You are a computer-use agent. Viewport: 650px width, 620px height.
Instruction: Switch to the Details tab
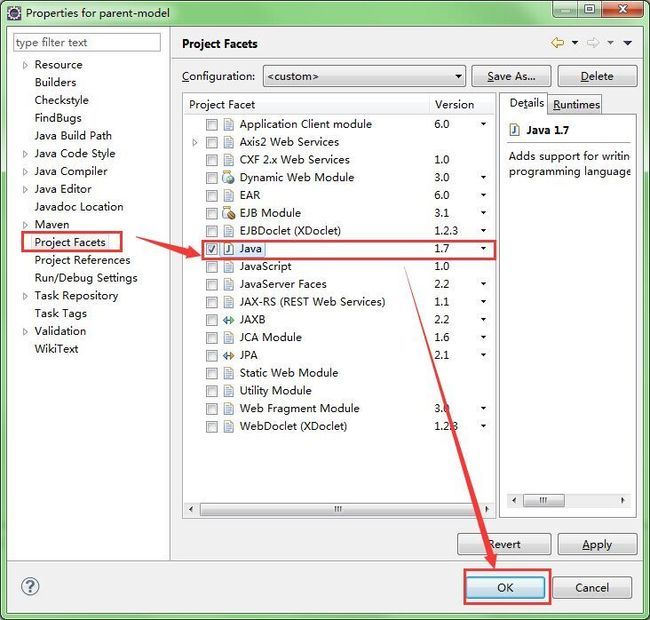(526, 103)
